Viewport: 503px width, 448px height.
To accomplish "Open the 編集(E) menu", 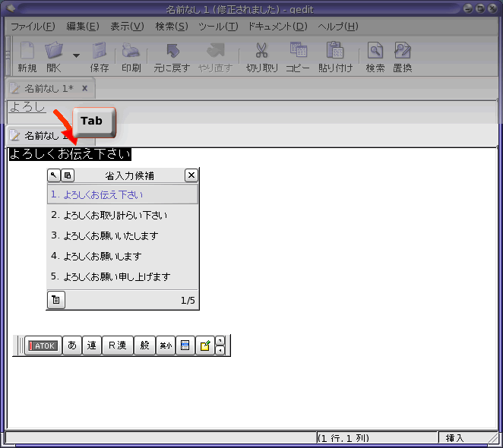I will (83, 27).
